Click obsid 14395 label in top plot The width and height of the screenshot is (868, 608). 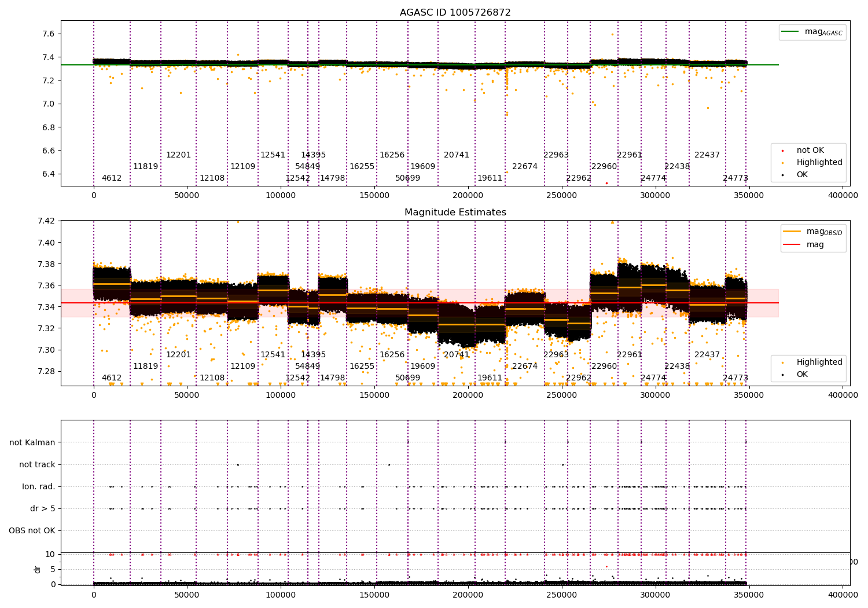click(x=314, y=155)
